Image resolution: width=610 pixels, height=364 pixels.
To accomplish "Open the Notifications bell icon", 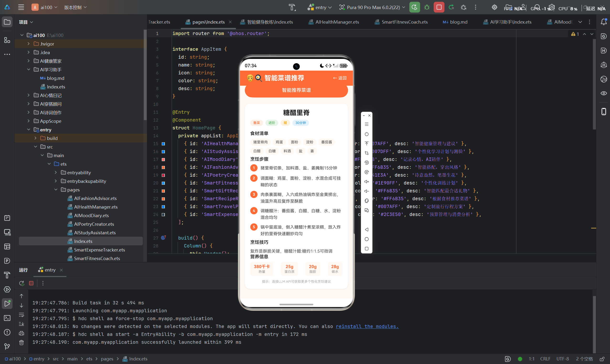I will pyautogui.click(x=604, y=22).
